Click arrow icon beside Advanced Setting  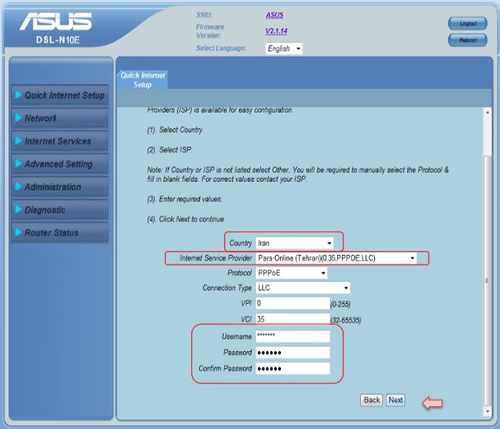[x=18, y=164]
